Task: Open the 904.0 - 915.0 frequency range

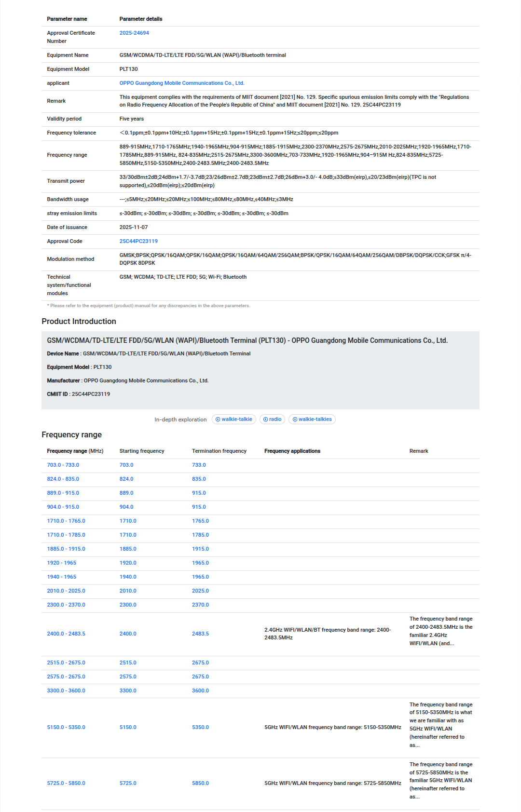Action: pos(63,507)
